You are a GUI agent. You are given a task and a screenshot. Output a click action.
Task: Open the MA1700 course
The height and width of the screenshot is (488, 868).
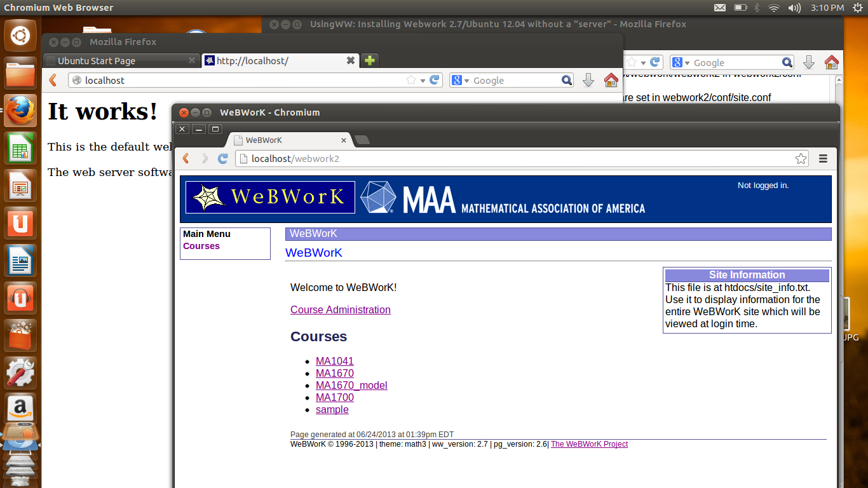pos(335,397)
